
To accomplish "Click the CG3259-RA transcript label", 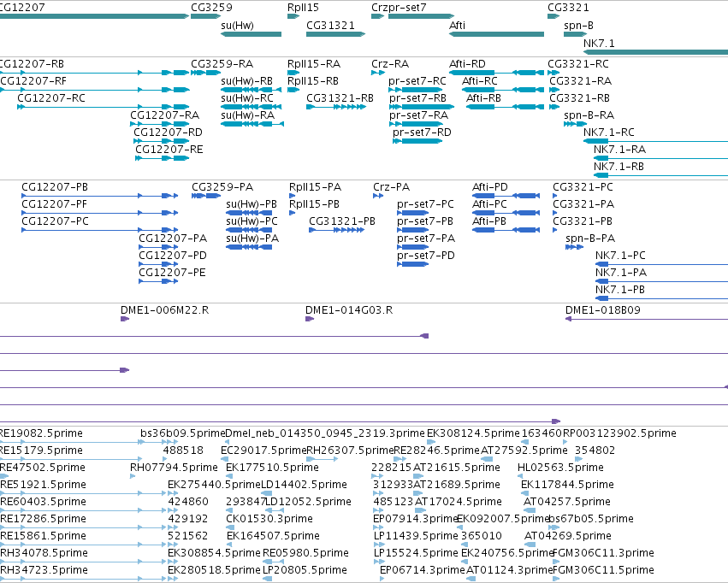I will [x=222, y=64].
